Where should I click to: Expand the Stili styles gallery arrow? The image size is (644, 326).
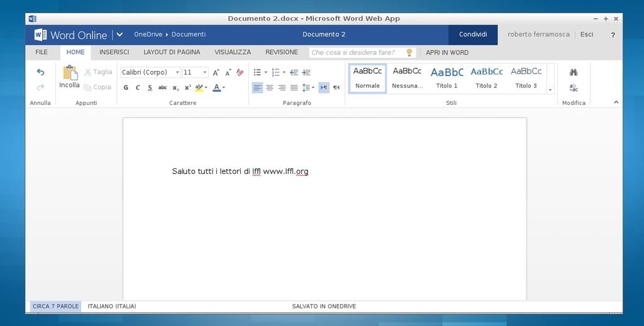[550, 90]
